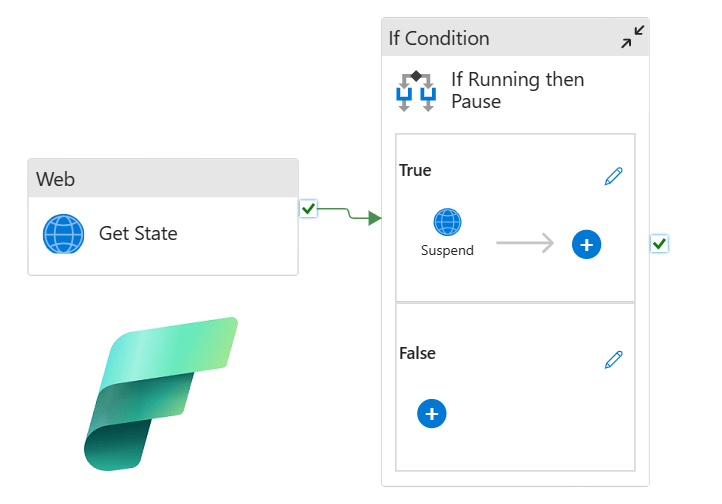722x504 pixels.
Task: Click the grey arrow after Suspend
Action: click(x=524, y=243)
